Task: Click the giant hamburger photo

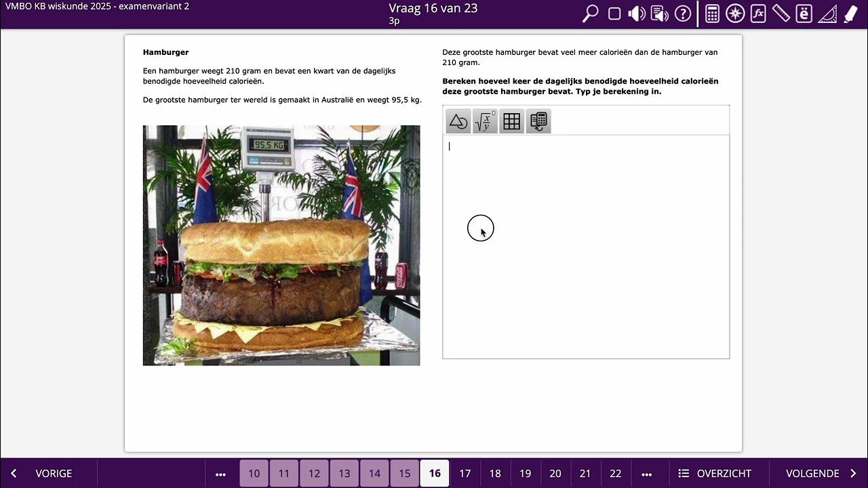Action: 281,245
